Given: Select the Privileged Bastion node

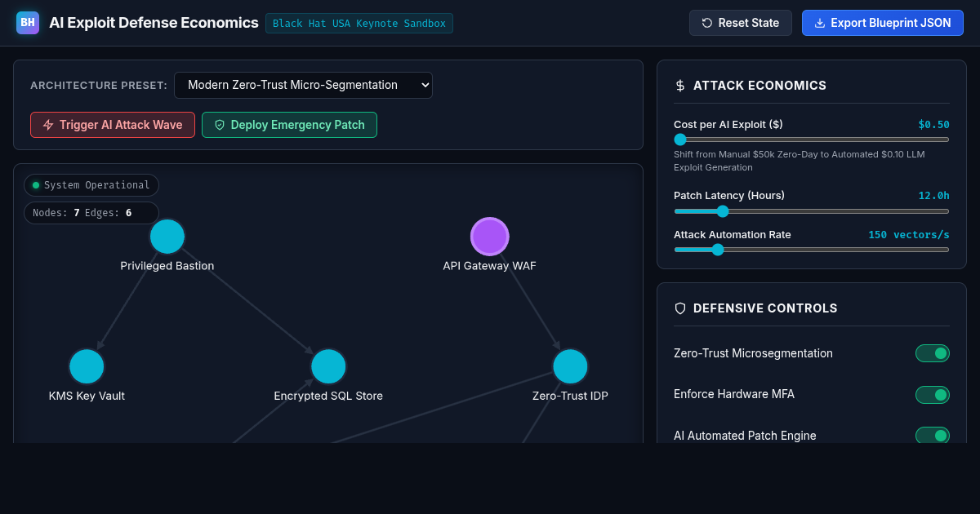Looking at the screenshot, I should tap(167, 237).
